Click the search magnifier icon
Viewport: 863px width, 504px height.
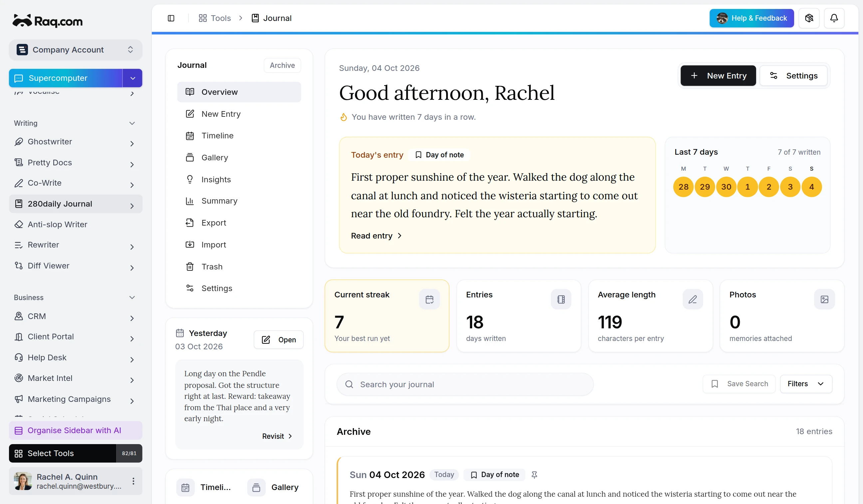pos(349,384)
